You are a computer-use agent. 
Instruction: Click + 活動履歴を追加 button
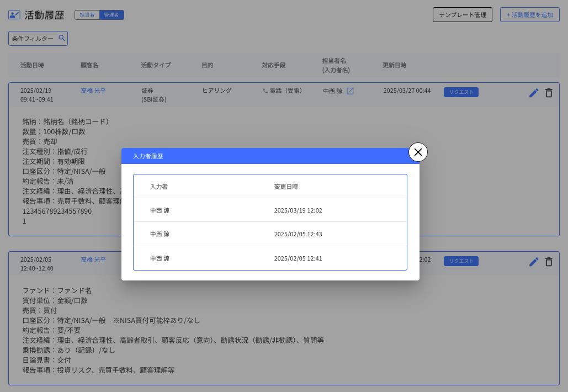[x=529, y=15]
